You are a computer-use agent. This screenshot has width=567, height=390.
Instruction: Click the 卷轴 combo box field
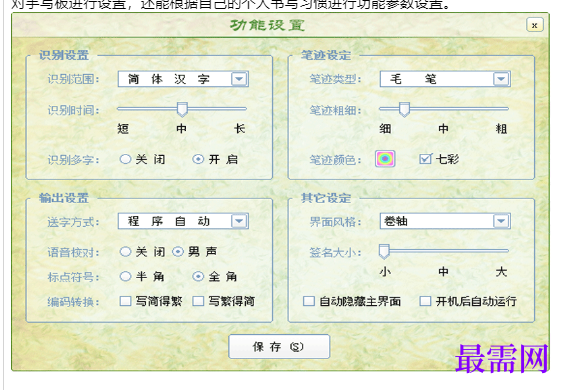coord(445,221)
